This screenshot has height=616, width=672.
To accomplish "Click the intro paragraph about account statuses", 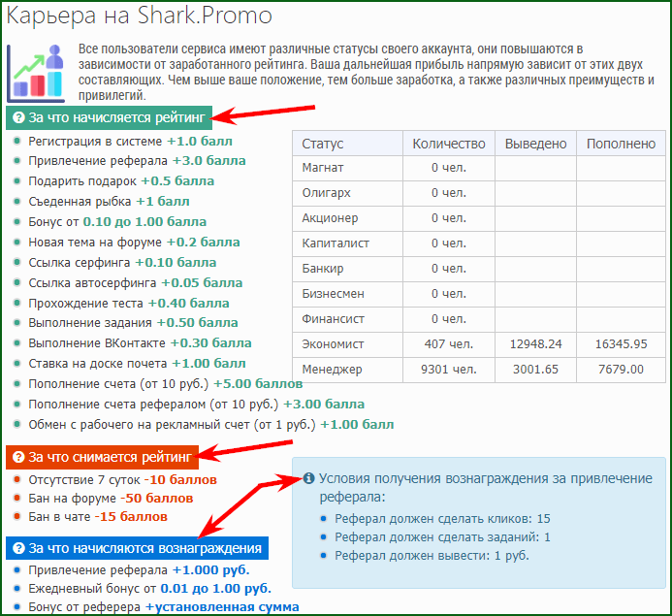I will point(367,72).
